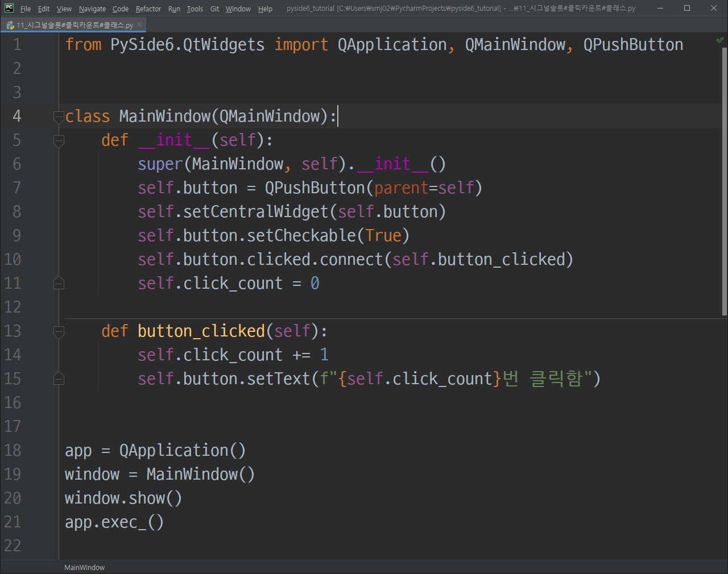
Task: Collapse the button_clicked method fold marker
Action: (x=59, y=331)
